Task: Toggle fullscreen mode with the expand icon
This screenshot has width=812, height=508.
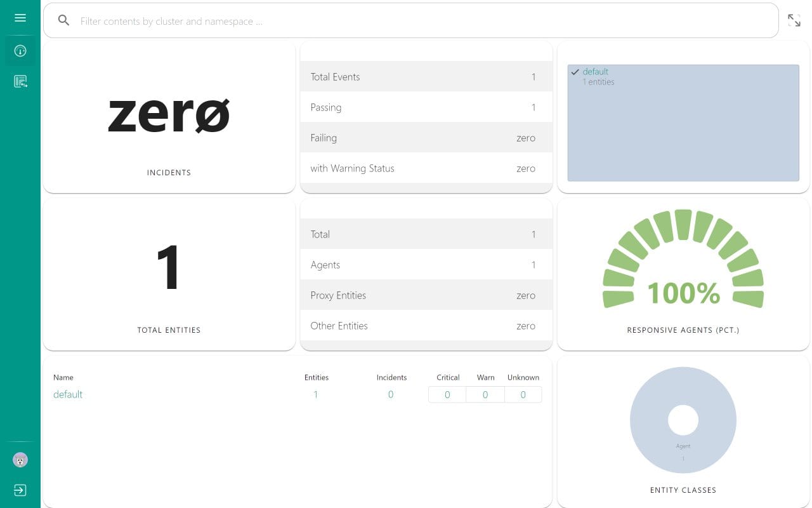Action: [794, 20]
